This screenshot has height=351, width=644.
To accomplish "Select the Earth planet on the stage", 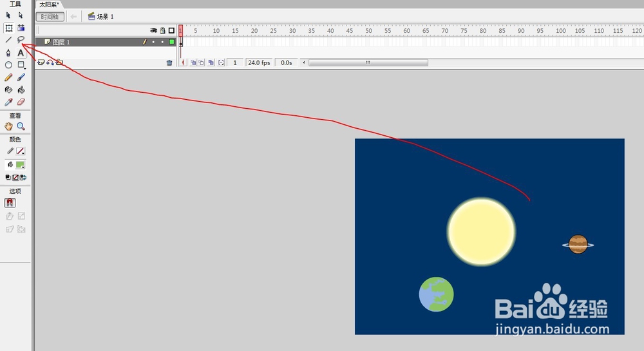I will 436,294.
